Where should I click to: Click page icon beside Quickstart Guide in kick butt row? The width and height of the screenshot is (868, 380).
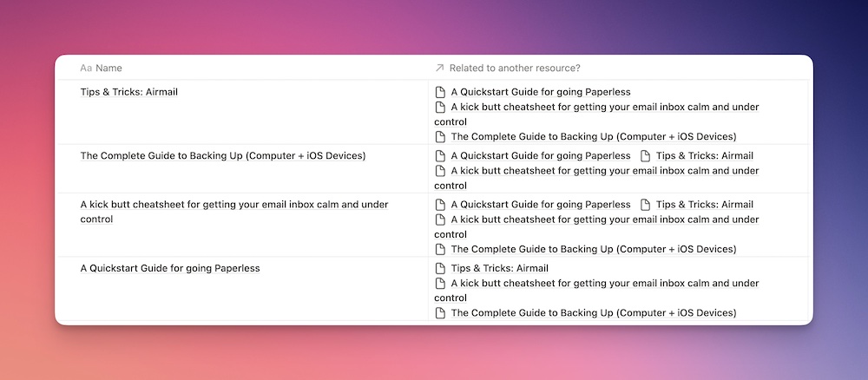[x=440, y=205]
